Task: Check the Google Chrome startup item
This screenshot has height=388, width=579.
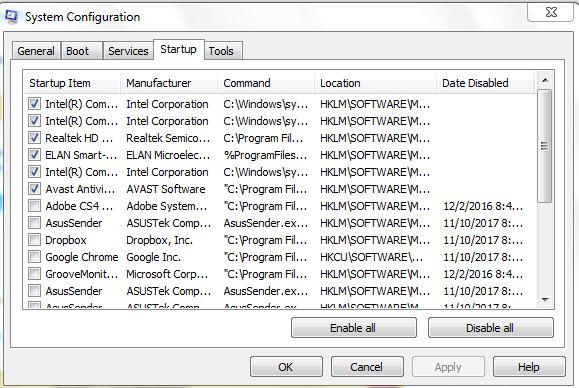Action: (34, 257)
